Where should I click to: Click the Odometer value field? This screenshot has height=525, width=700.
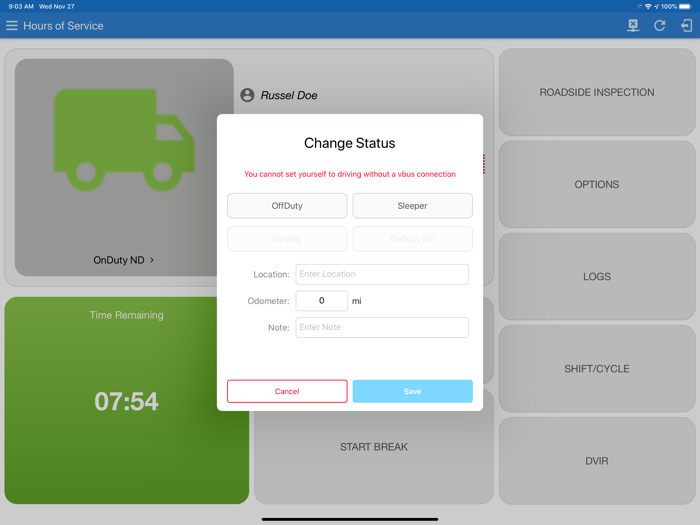[x=322, y=301]
